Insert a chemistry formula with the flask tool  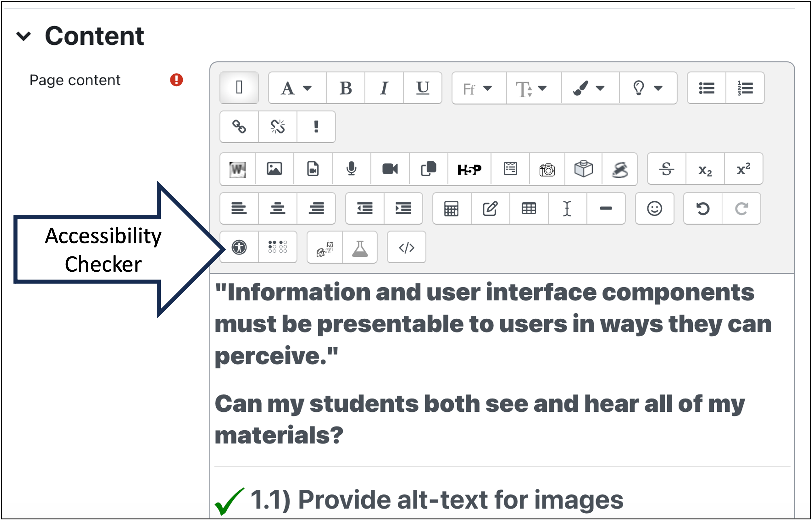point(360,247)
